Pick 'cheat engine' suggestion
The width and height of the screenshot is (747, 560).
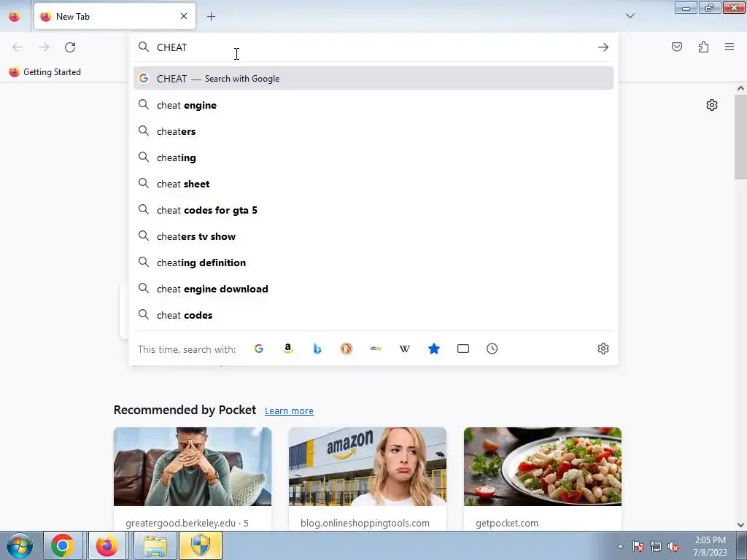[373, 105]
